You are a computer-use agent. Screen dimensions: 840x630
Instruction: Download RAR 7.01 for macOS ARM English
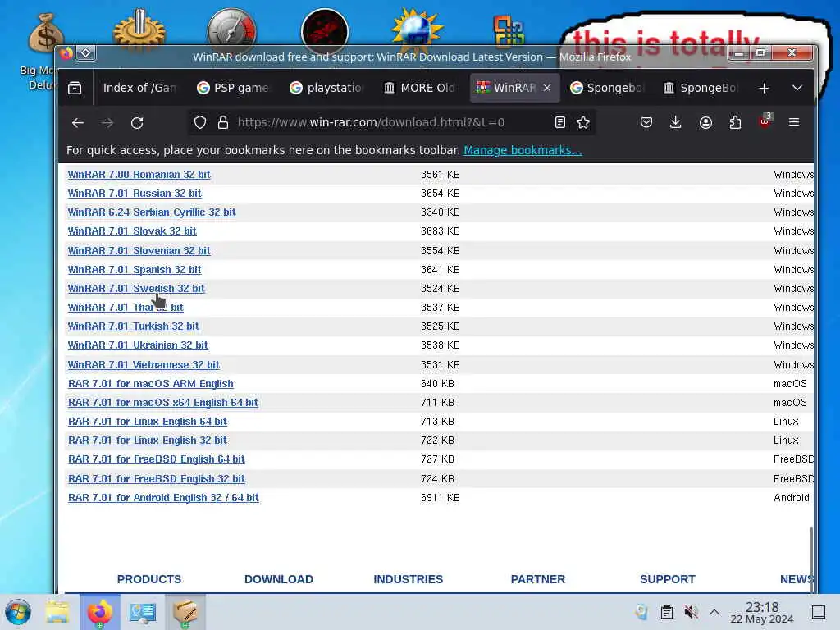point(151,384)
